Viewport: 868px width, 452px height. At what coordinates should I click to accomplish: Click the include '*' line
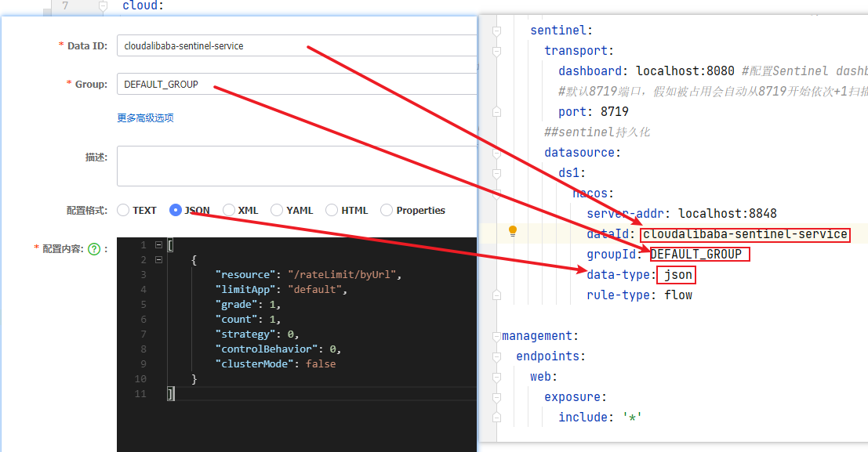tap(600, 418)
